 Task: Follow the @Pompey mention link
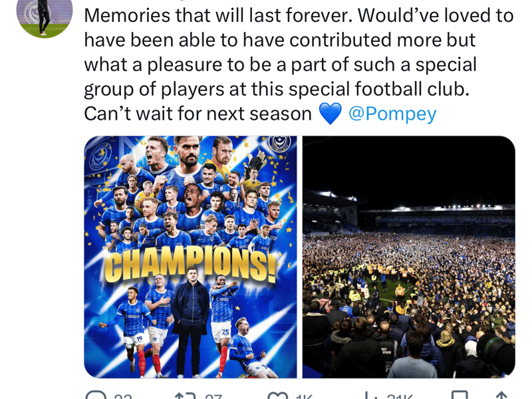point(392,114)
